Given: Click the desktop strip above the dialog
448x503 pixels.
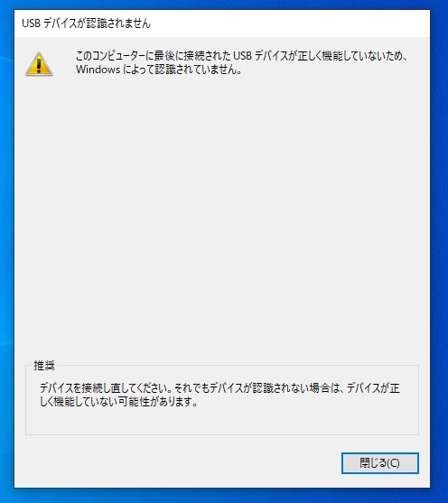Looking at the screenshot, I should (x=222, y=5).
